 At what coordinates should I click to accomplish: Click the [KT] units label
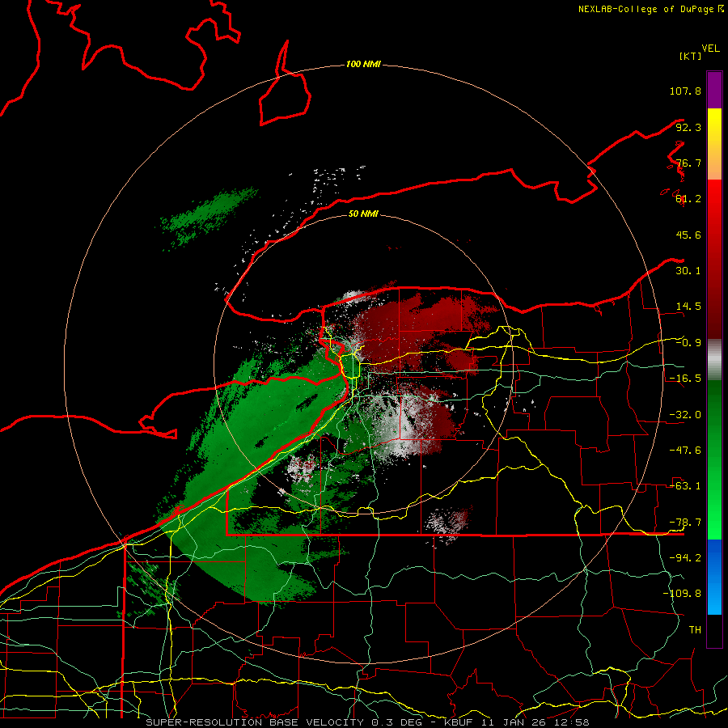(691, 56)
